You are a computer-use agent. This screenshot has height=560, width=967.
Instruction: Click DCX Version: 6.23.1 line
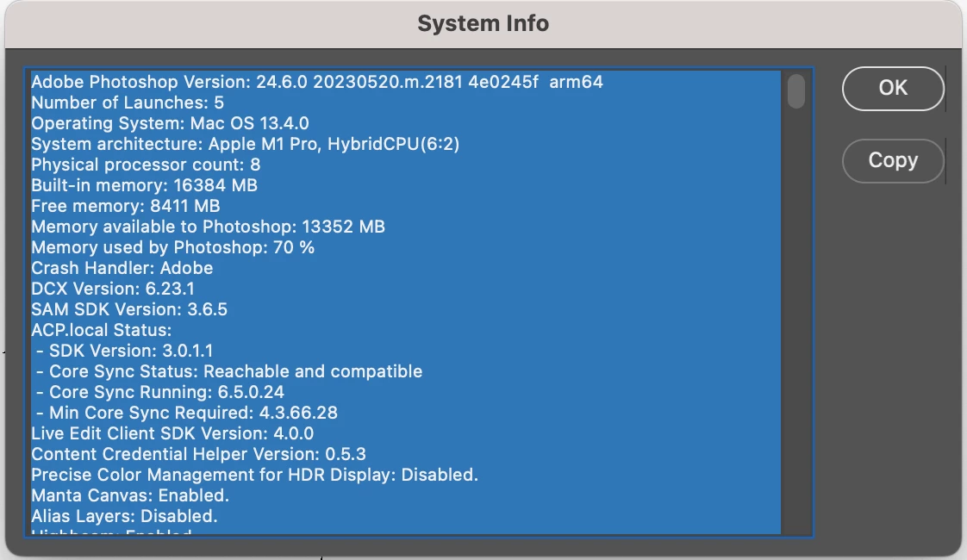pos(113,289)
